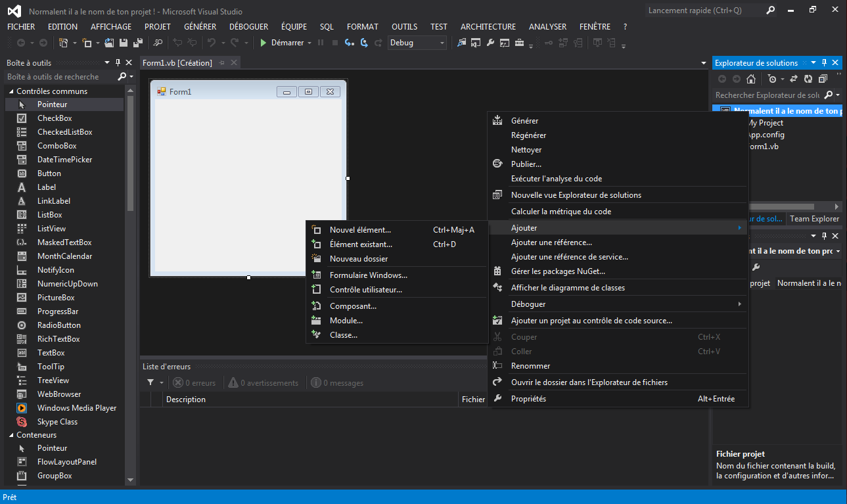Choose Nouvel élément... from Ajouter submenu
This screenshot has width=847, height=504.
click(397, 230)
